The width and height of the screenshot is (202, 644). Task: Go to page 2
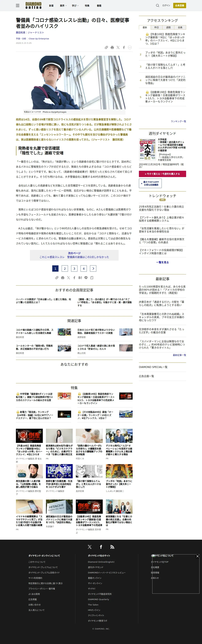coord(65,268)
